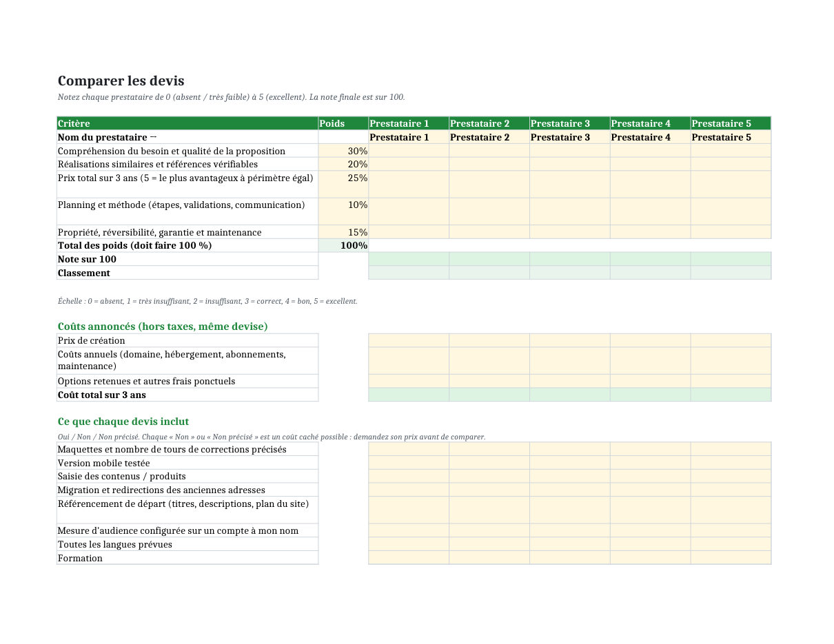Select the "Référencement de départ" row label
The image size is (834, 644).
(x=187, y=510)
